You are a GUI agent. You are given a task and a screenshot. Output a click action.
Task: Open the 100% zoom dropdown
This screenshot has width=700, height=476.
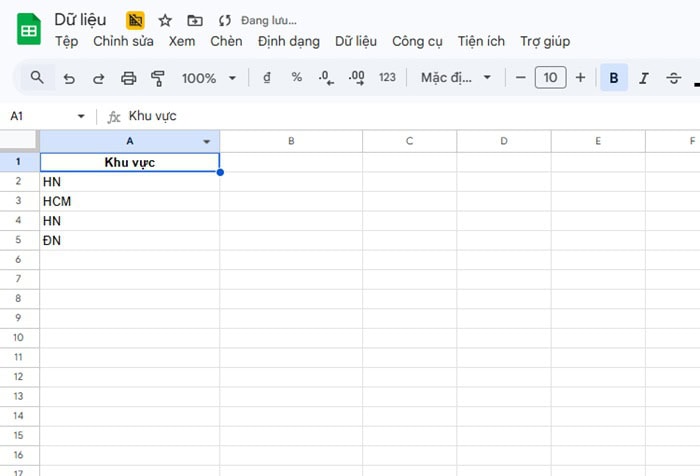click(x=209, y=78)
